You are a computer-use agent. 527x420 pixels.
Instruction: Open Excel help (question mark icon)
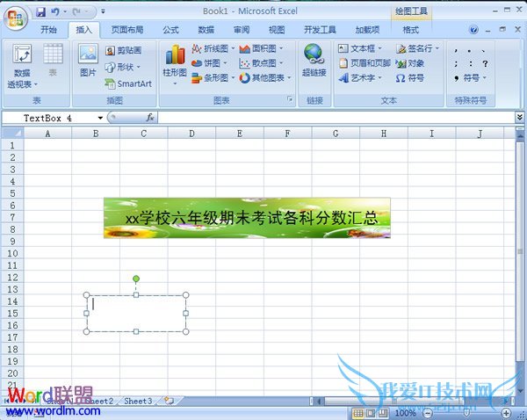click(473, 30)
